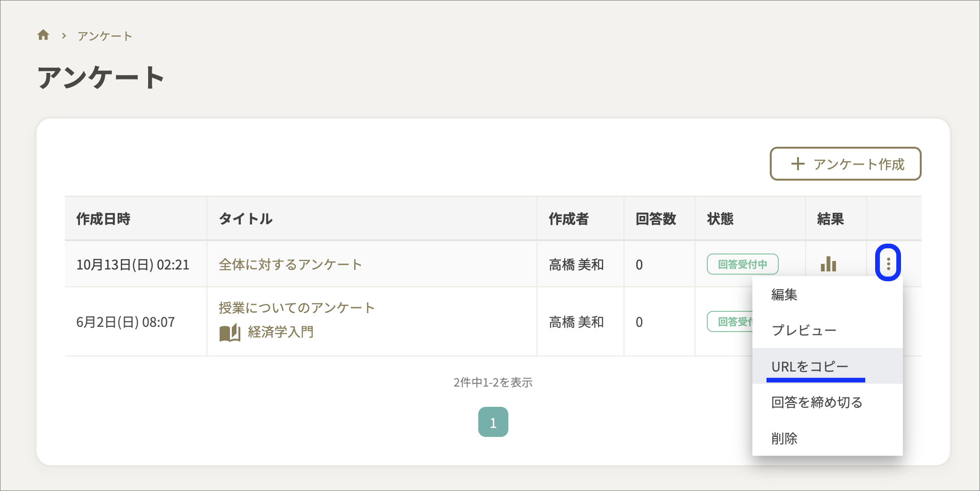
Task: Open result chart icon for 全体に対するアンケート
Action: coord(828,264)
